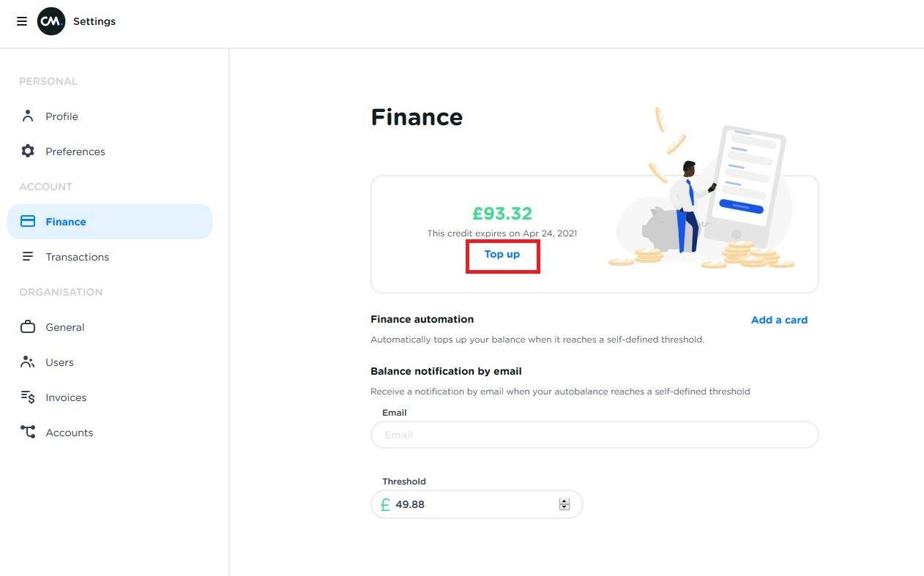This screenshot has width=924, height=576.
Task: Focus the Email input field
Action: click(595, 435)
